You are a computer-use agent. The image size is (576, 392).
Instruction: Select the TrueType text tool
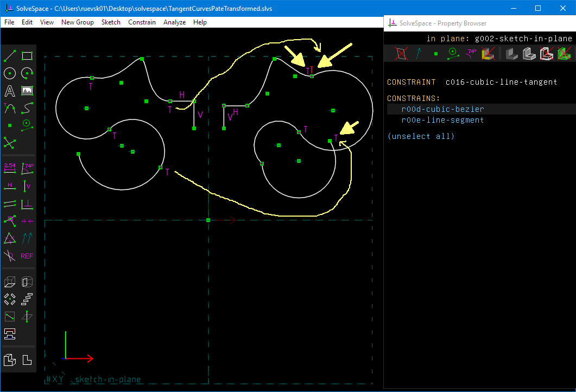(10, 90)
